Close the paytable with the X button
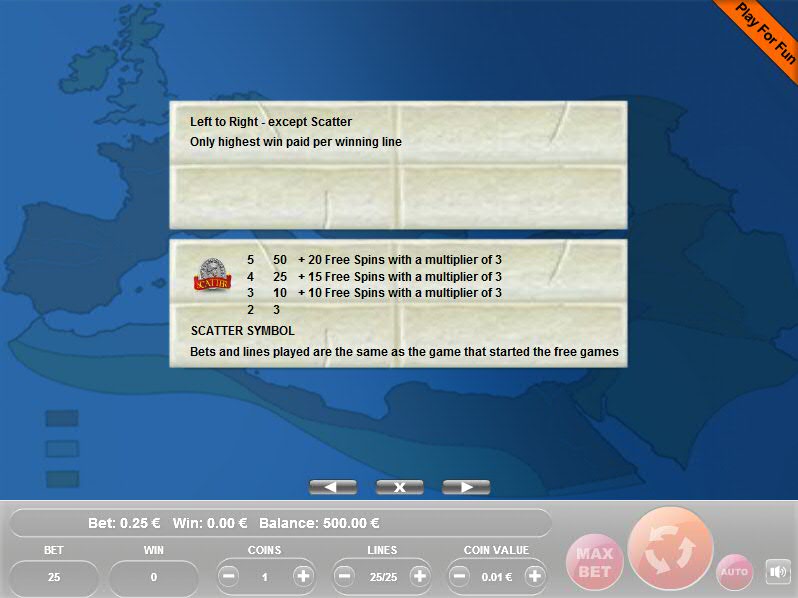 pos(399,487)
